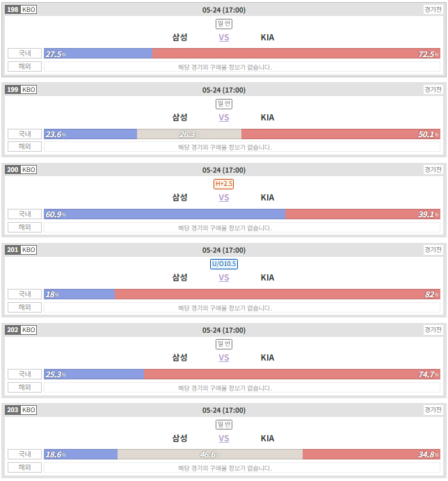Screen dimensions: 448x481
Task: Click the gray 46.6% draw bar segment
Action: 210,455
